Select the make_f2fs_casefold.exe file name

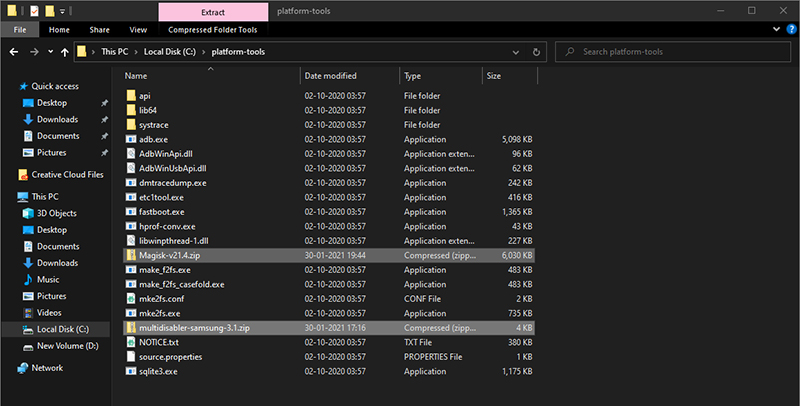click(x=182, y=285)
